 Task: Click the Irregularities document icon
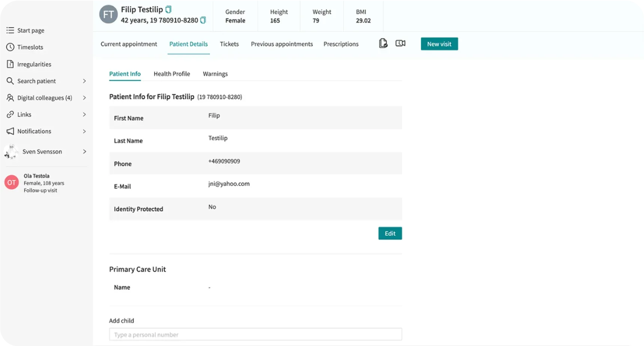tap(10, 64)
